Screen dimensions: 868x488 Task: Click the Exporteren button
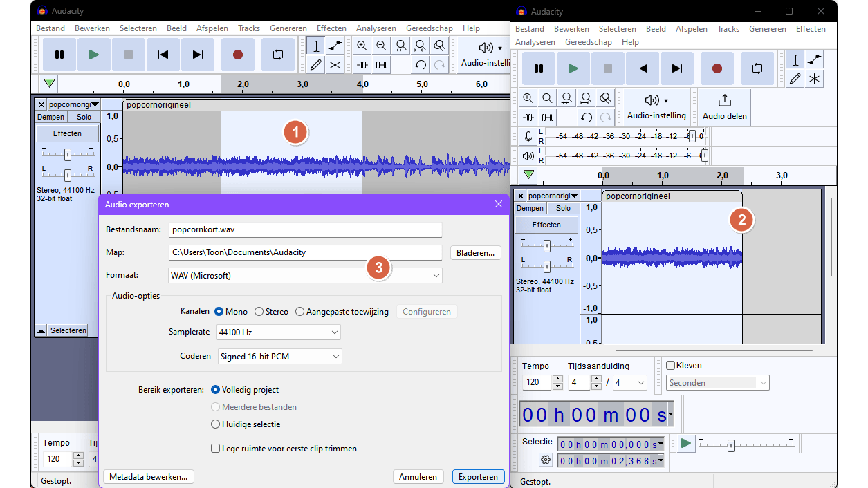pos(478,476)
